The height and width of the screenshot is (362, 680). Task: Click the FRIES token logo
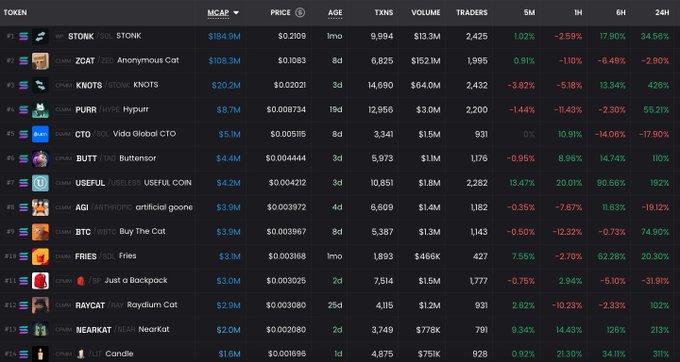tap(40, 257)
